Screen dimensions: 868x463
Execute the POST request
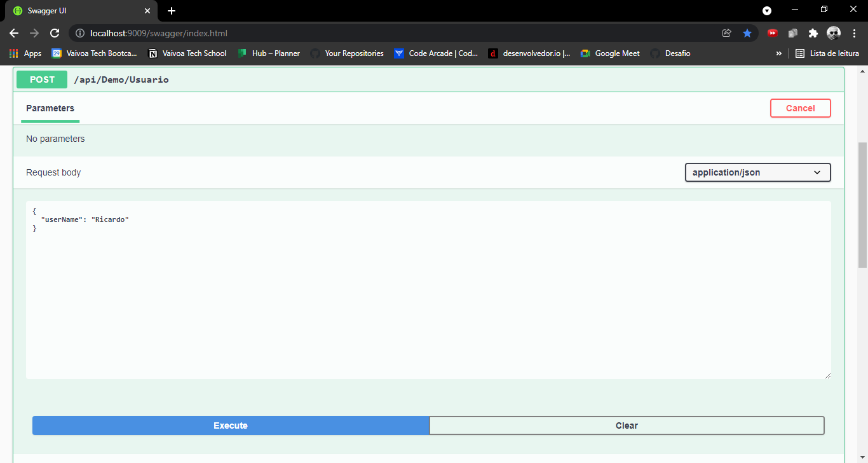(230, 425)
